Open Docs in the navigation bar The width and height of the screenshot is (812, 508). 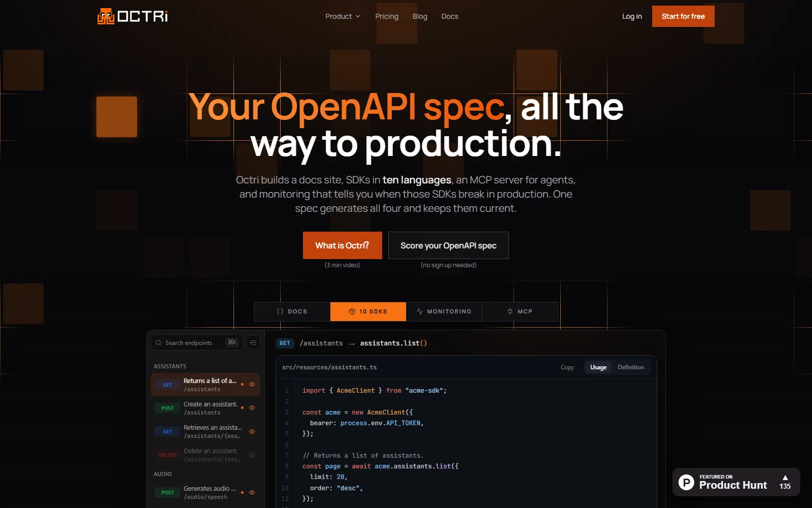coord(450,16)
